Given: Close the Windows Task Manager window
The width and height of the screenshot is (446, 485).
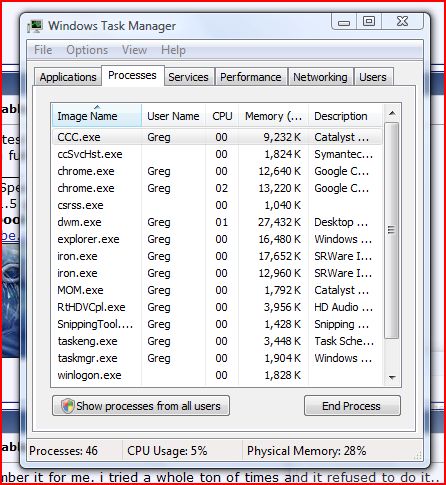Looking at the screenshot, I should pos(402,22).
